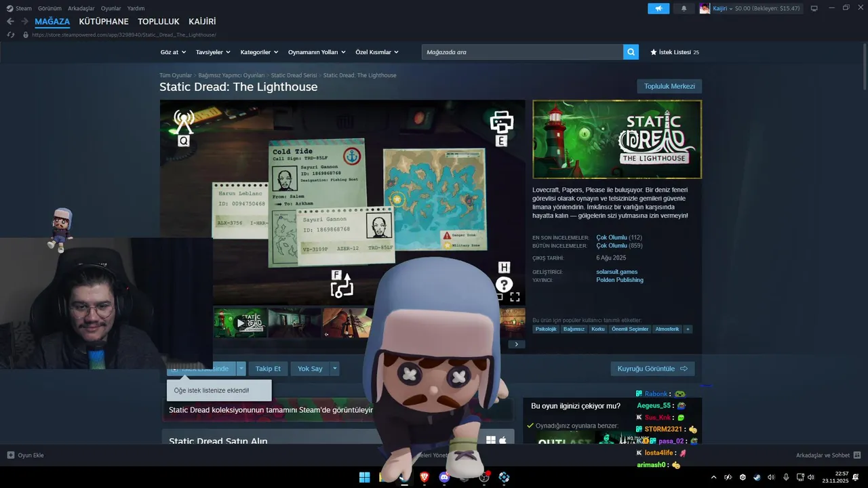Click the microphone tray icon
Viewport: 868px width, 488px height.
pos(786,477)
